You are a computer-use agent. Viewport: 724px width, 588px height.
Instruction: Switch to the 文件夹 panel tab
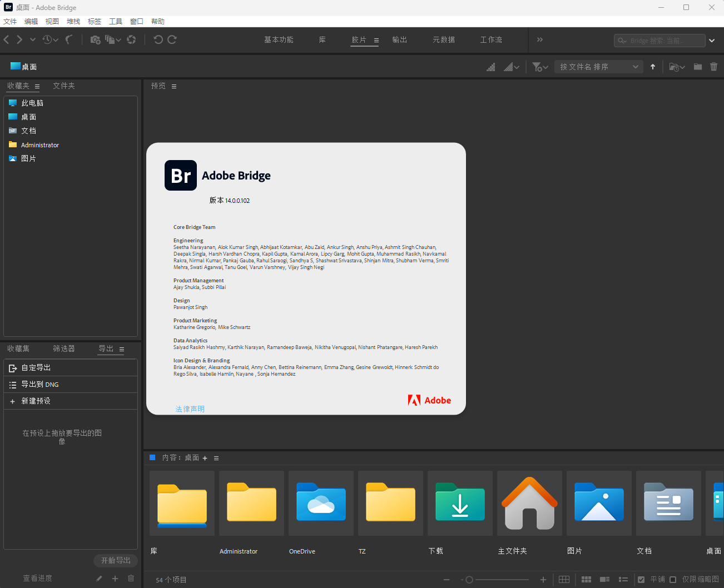coord(64,86)
